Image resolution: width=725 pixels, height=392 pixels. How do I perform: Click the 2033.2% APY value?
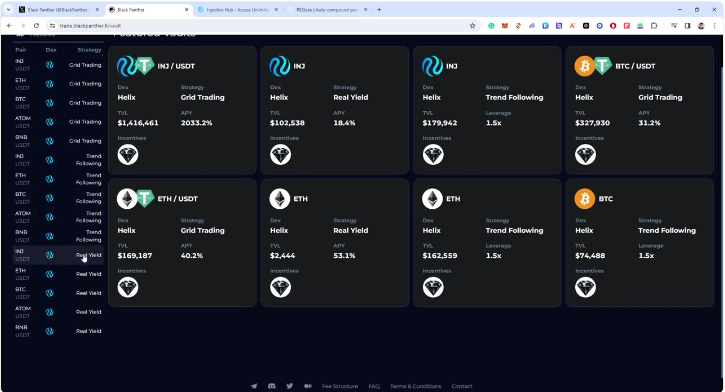tap(197, 123)
